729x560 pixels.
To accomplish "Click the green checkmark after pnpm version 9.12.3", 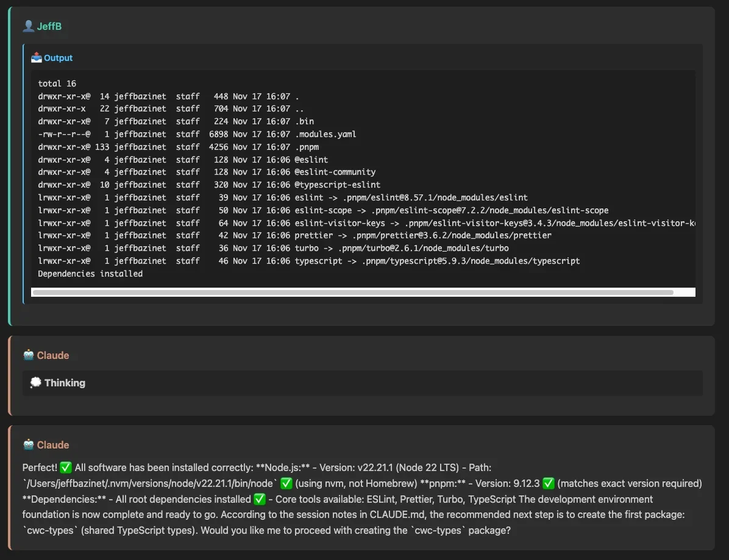I will [549, 484].
